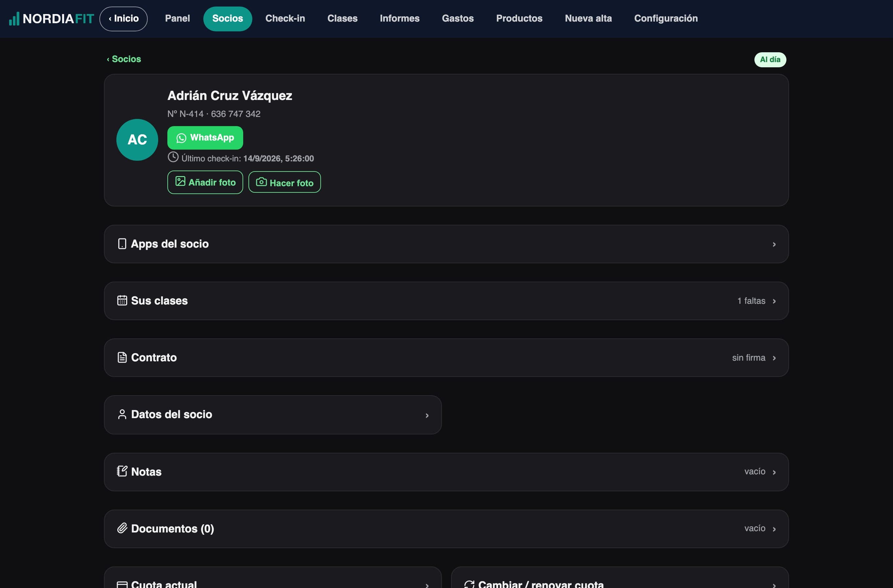Expand the Datos del socio panel chevron
This screenshot has height=588, width=893.
pos(427,416)
